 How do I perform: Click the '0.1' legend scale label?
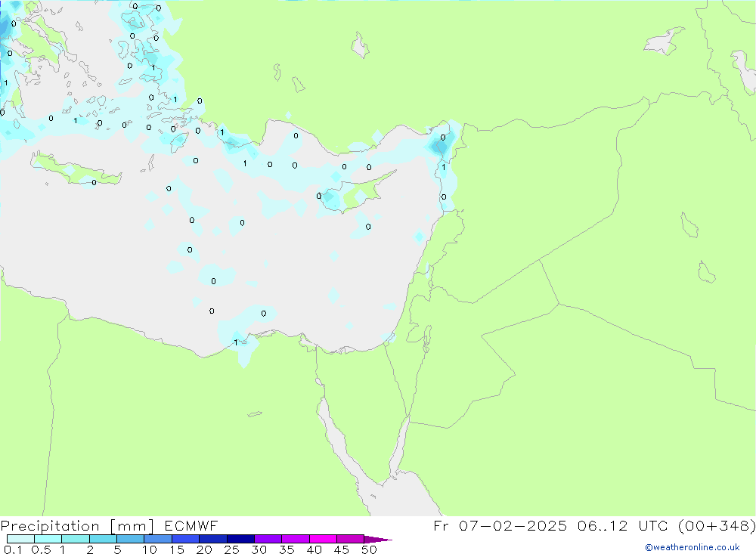coord(13,549)
